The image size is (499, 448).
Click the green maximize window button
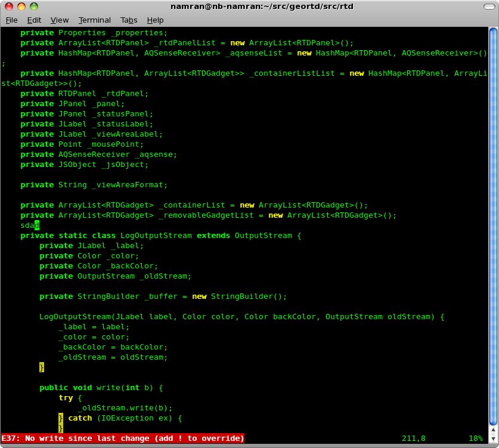(x=34, y=7)
